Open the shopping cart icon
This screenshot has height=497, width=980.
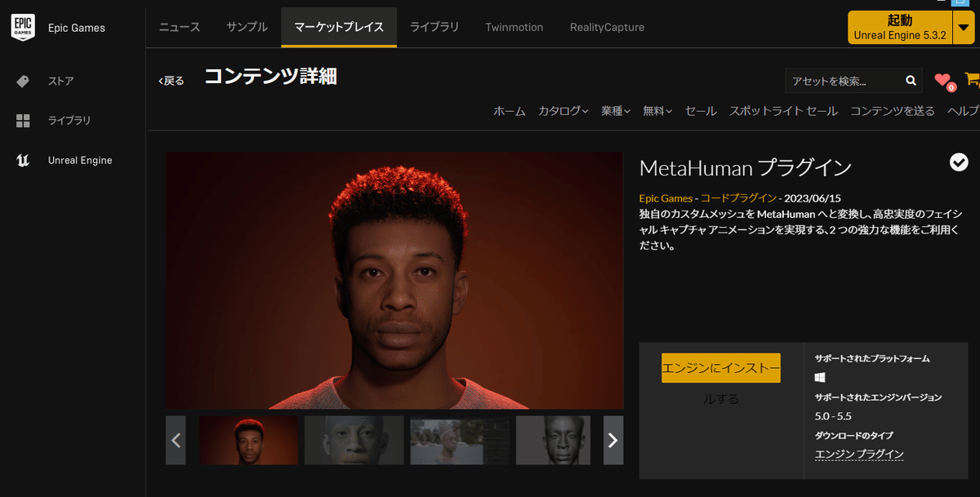tap(972, 80)
